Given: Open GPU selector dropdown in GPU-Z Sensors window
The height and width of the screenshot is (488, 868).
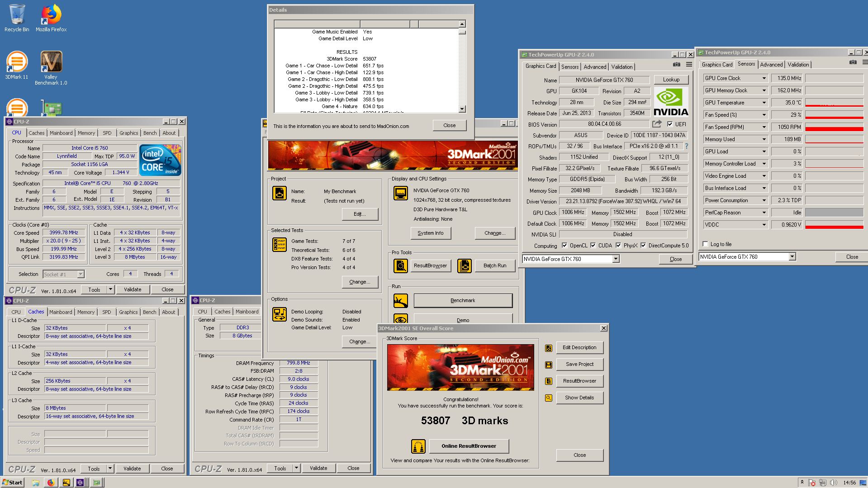Looking at the screenshot, I should pos(792,257).
